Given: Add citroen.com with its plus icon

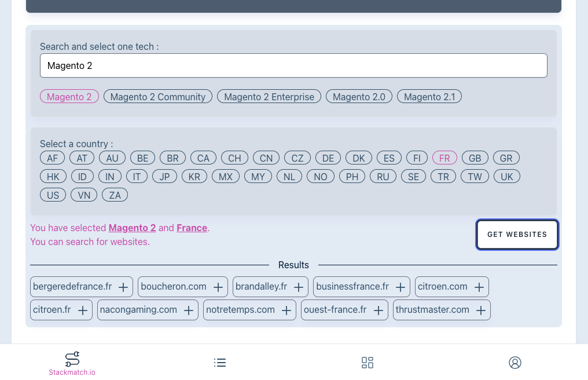Looking at the screenshot, I should coord(479,287).
